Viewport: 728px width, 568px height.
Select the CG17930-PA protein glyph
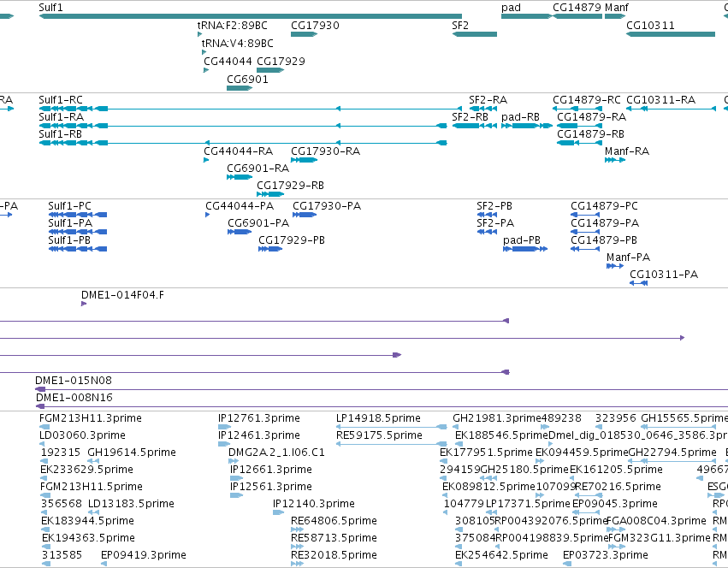pos(305,215)
